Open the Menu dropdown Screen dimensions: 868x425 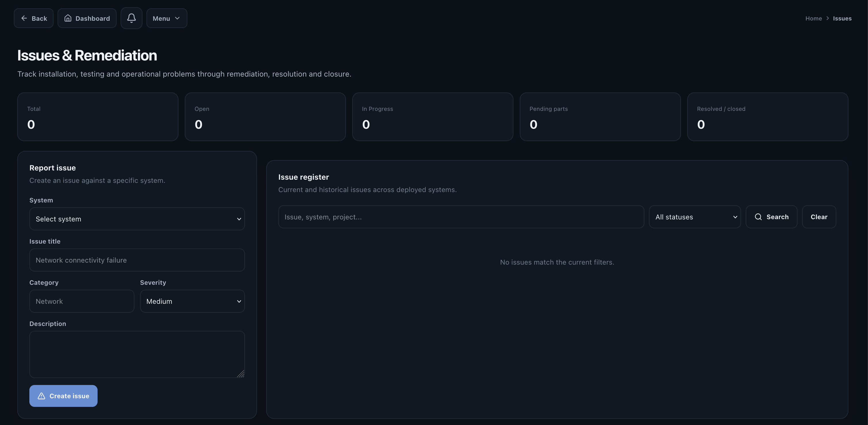coord(167,18)
